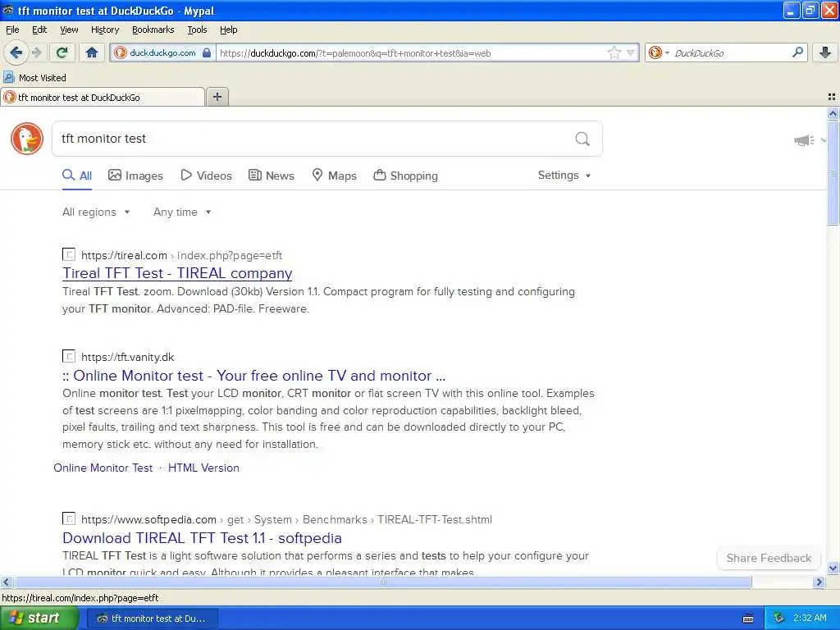Open the Help menu
840x630 pixels.
coord(228,30)
